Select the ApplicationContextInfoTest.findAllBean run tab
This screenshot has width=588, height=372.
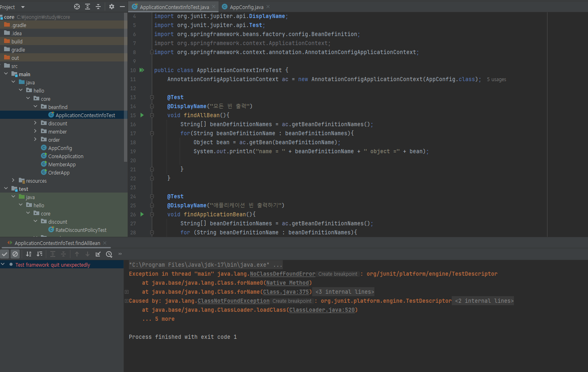(57, 243)
